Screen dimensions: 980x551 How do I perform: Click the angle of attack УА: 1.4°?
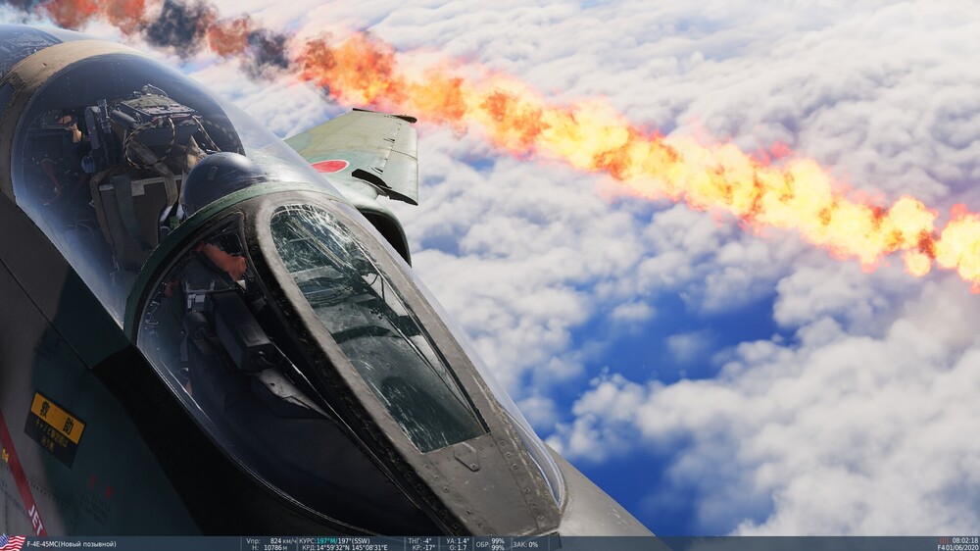458,541
